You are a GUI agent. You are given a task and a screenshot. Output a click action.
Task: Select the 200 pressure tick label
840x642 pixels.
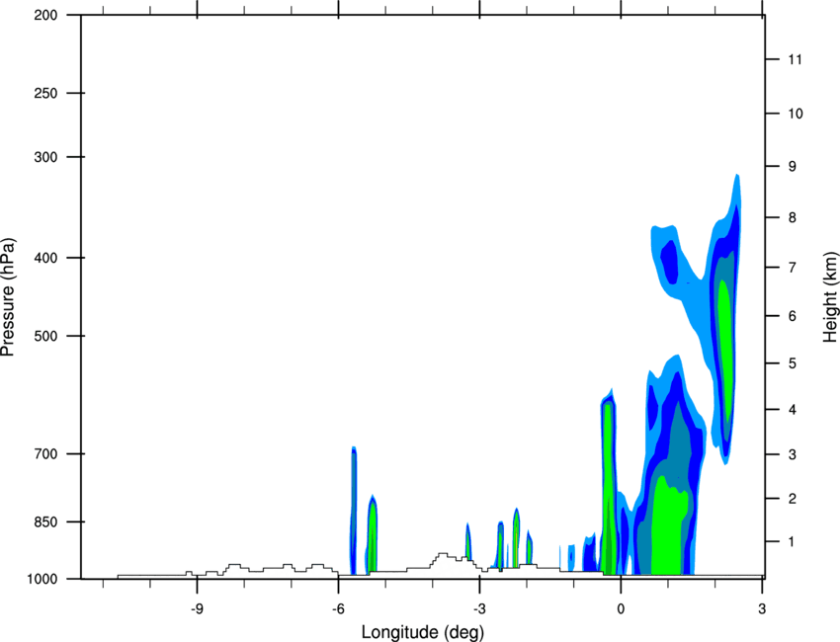45,15
